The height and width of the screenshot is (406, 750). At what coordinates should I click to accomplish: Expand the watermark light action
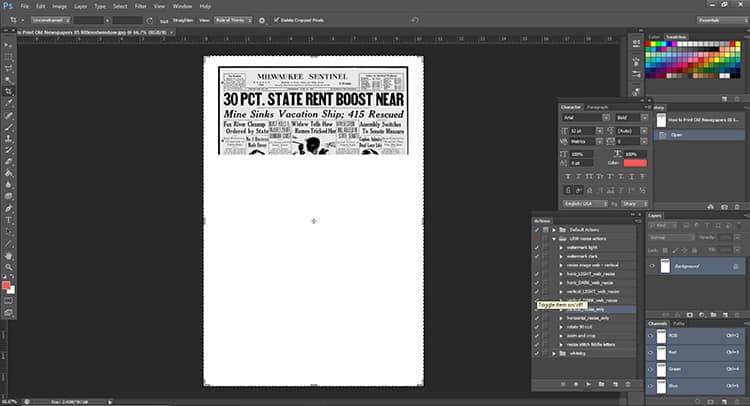point(562,247)
